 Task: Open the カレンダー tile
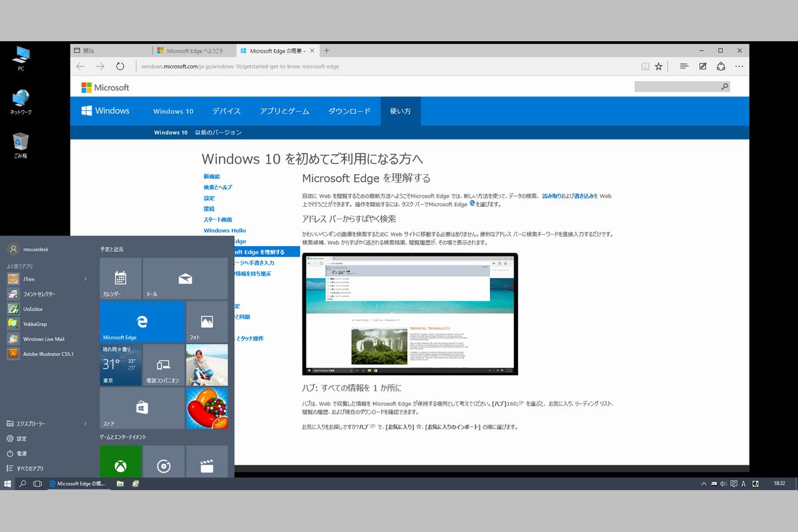click(x=120, y=279)
